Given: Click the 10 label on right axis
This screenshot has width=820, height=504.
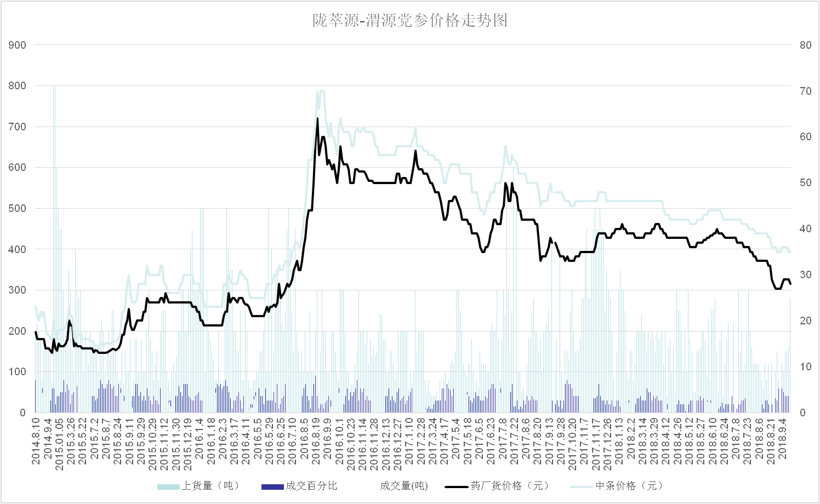Looking at the screenshot, I should 805,367.
